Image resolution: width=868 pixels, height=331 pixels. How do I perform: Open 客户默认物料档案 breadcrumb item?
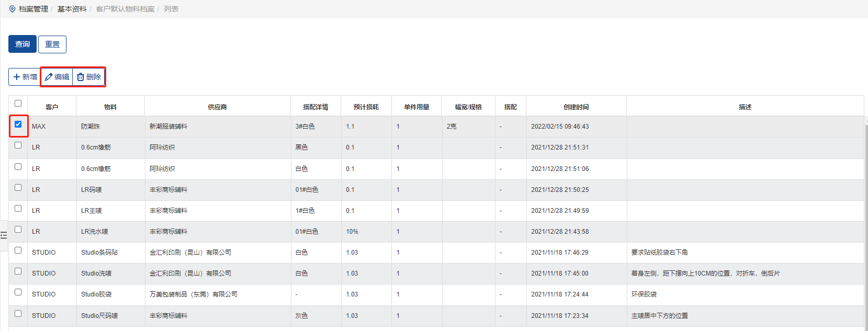tap(126, 9)
